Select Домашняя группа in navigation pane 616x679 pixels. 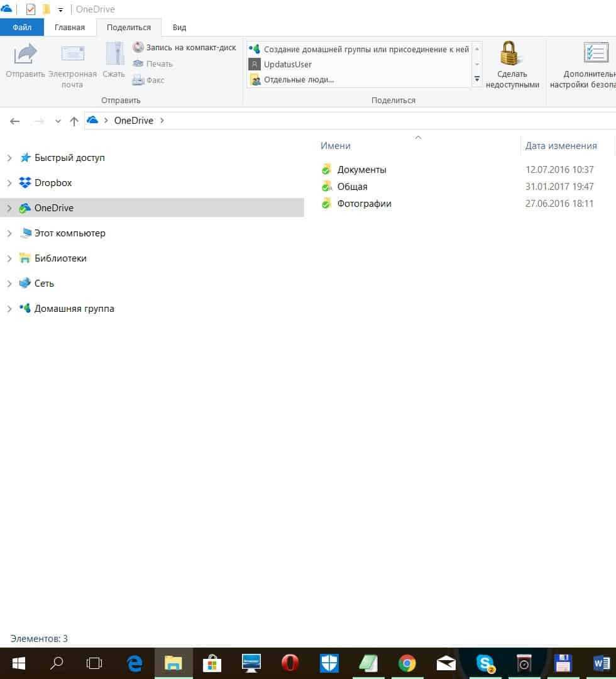pyautogui.click(x=67, y=308)
